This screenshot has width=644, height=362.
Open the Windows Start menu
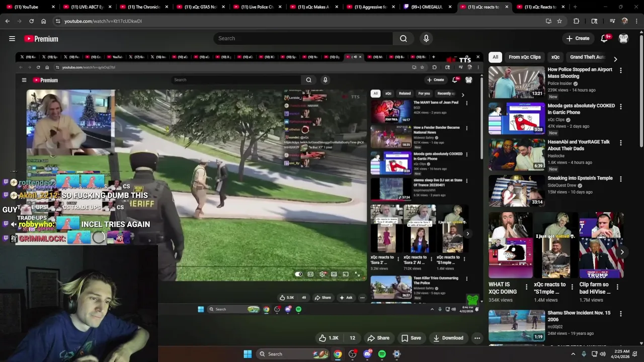[248, 354]
